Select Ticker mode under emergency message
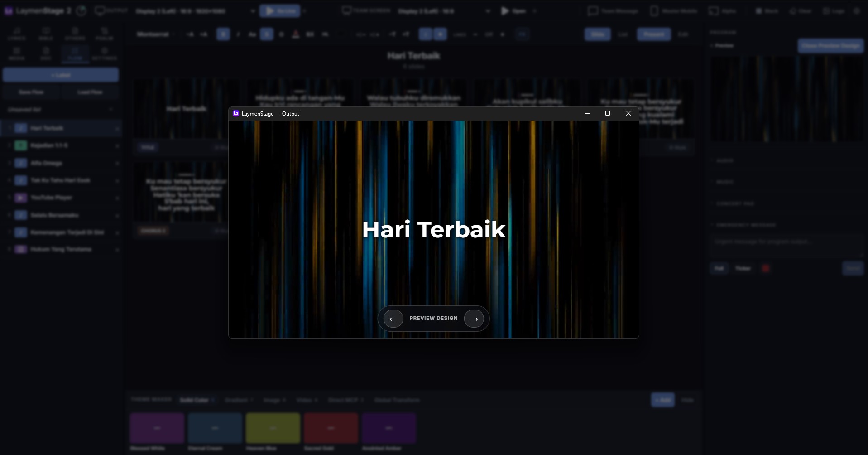The image size is (868, 455). pos(743,268)
